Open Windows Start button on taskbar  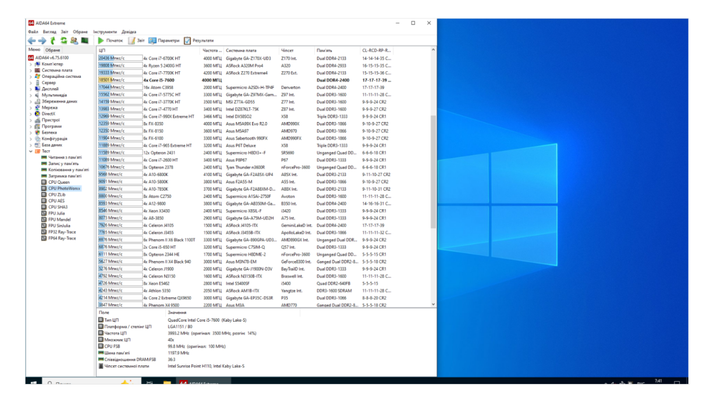(34, 381)
